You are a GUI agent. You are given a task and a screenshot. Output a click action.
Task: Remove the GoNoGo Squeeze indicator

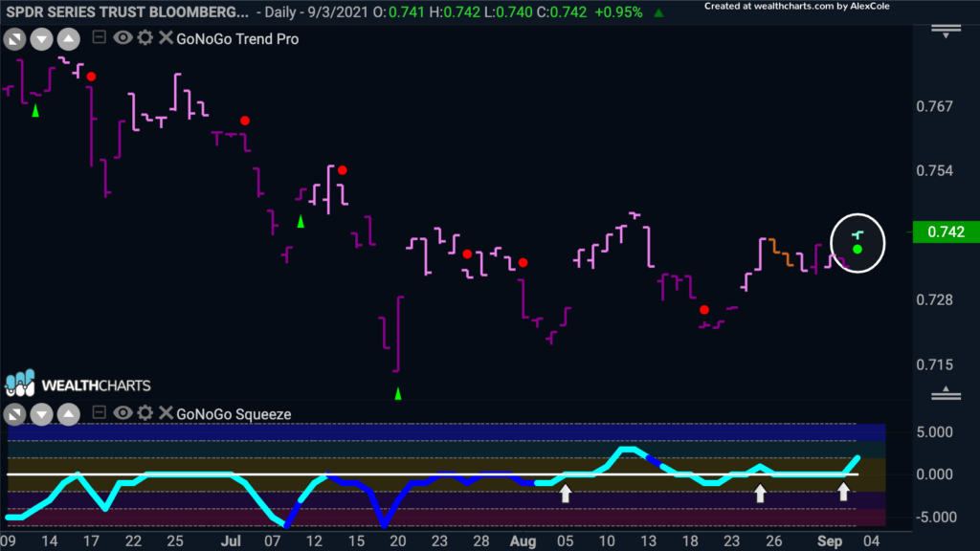166,413
